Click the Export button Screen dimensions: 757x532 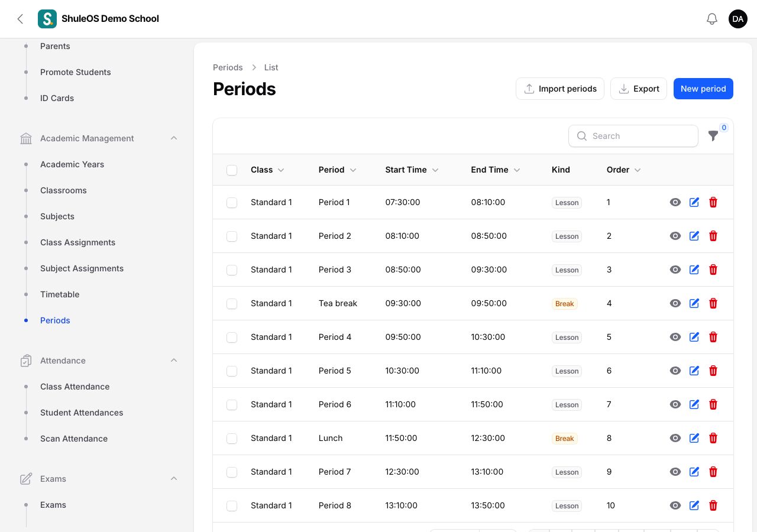[639, 89]
